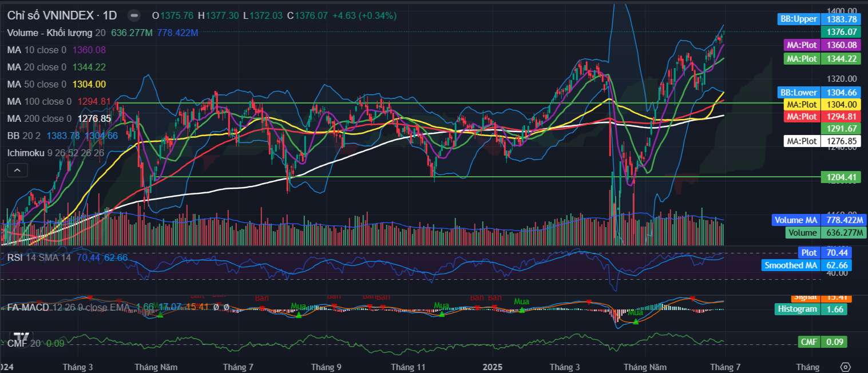The height and width of the screenshot is (373, 868).
Task: Open chart settings hexagon gear icon
Action: pos(846,367)
